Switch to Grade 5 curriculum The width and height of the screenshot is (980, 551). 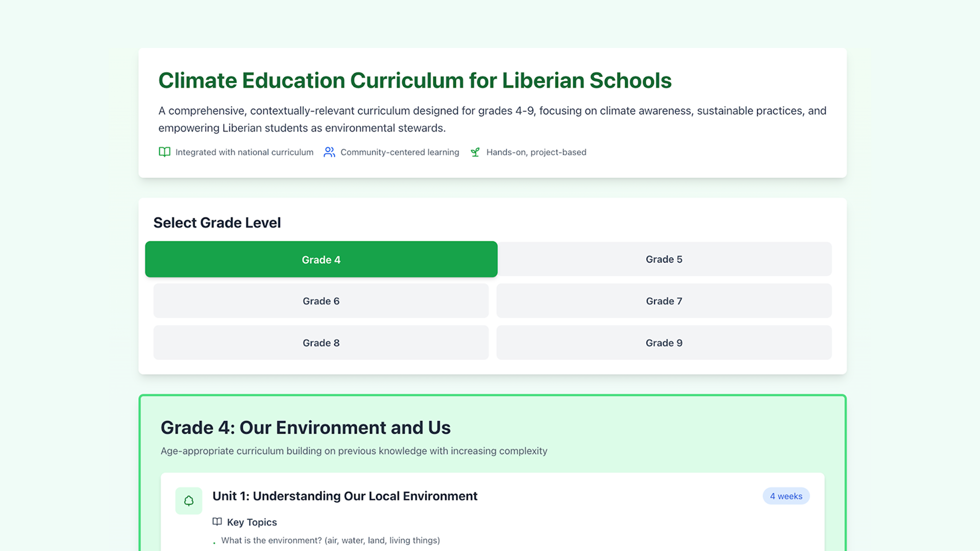coord(664,259)
